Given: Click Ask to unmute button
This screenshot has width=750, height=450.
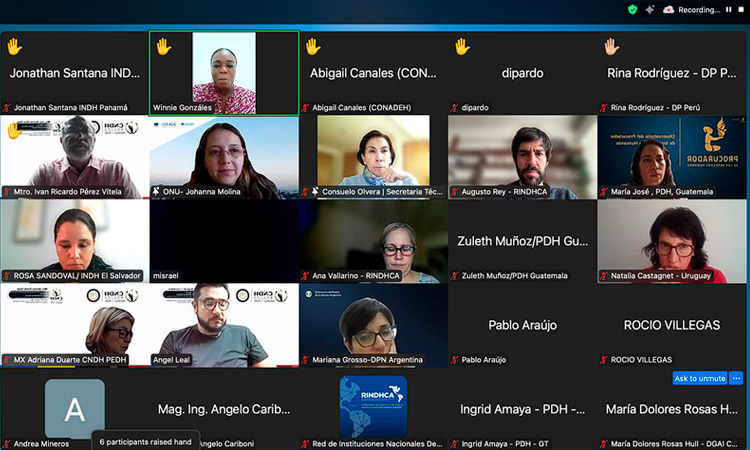Looking at the screenshot, I should pyautogui.click(x=700, y=378).
